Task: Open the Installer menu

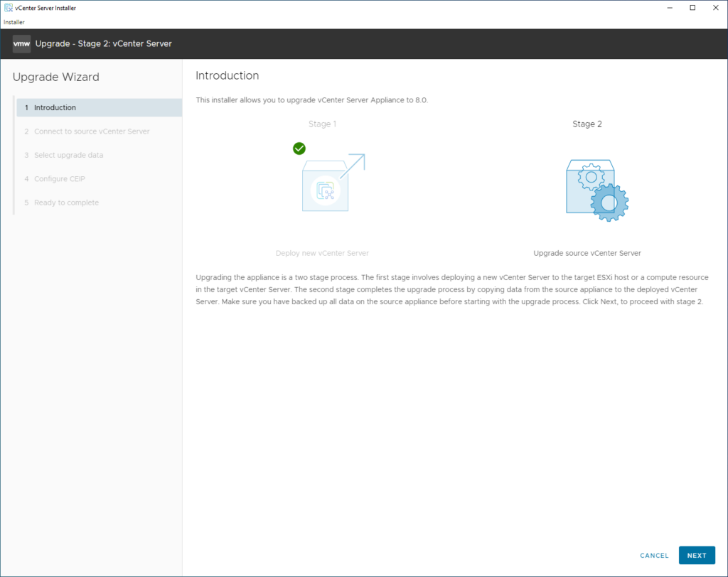Action: tap(14, 22)
